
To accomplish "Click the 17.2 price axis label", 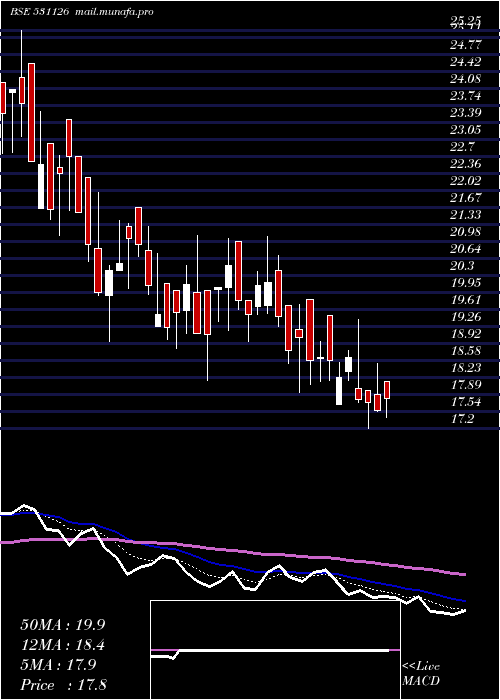I will pos(462,419).
